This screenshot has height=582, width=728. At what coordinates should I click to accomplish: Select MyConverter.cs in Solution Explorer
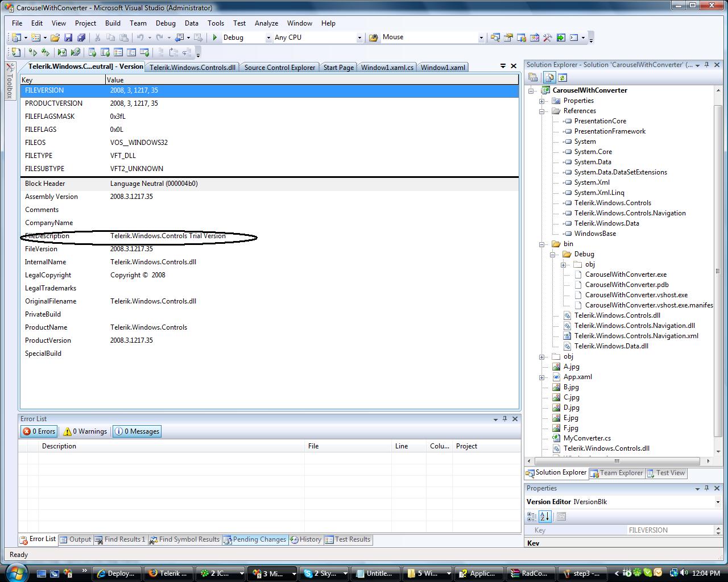(x=587, y=438)
